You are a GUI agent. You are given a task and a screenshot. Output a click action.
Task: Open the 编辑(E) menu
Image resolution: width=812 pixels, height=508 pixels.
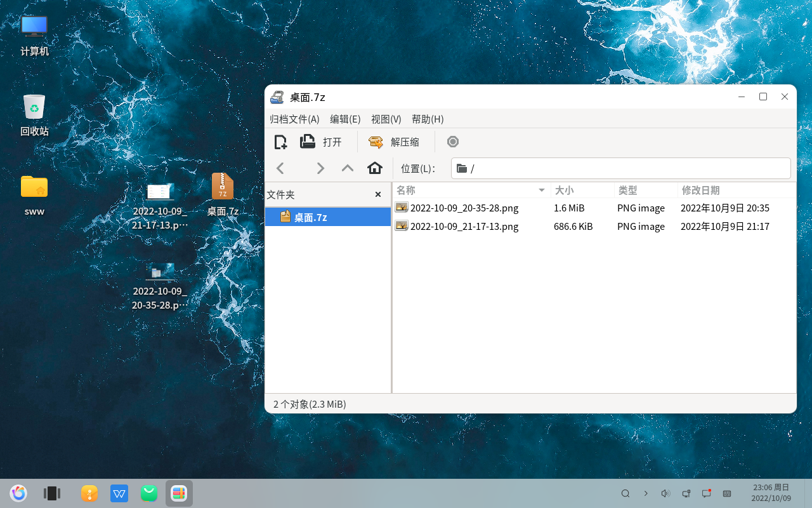345,119
